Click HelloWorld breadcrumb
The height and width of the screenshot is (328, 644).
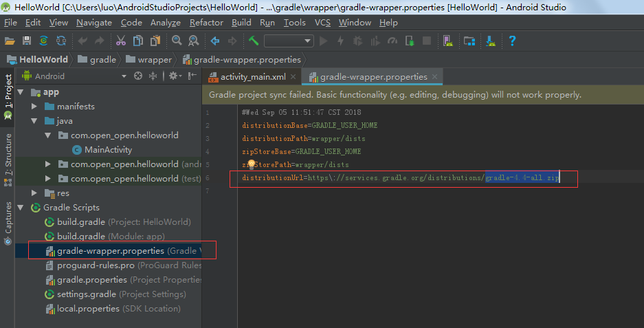(x=37, y=60)
